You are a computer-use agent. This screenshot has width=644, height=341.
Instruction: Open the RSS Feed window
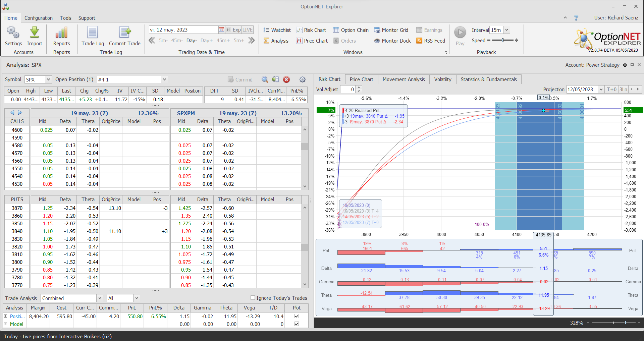pos(431,41)
